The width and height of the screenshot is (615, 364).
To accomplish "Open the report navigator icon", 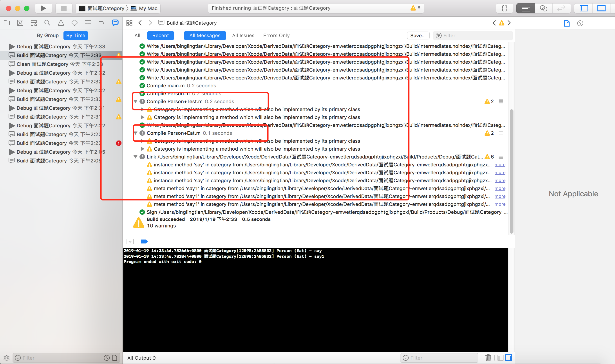I will (115, 23).
